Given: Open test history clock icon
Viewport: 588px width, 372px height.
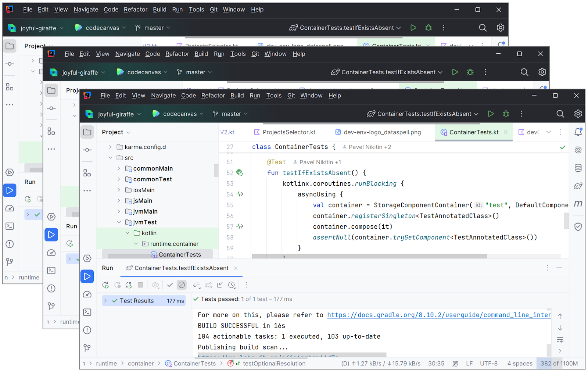Looking at the screenshot, I should pyautogui.click(x=232, y=285).
